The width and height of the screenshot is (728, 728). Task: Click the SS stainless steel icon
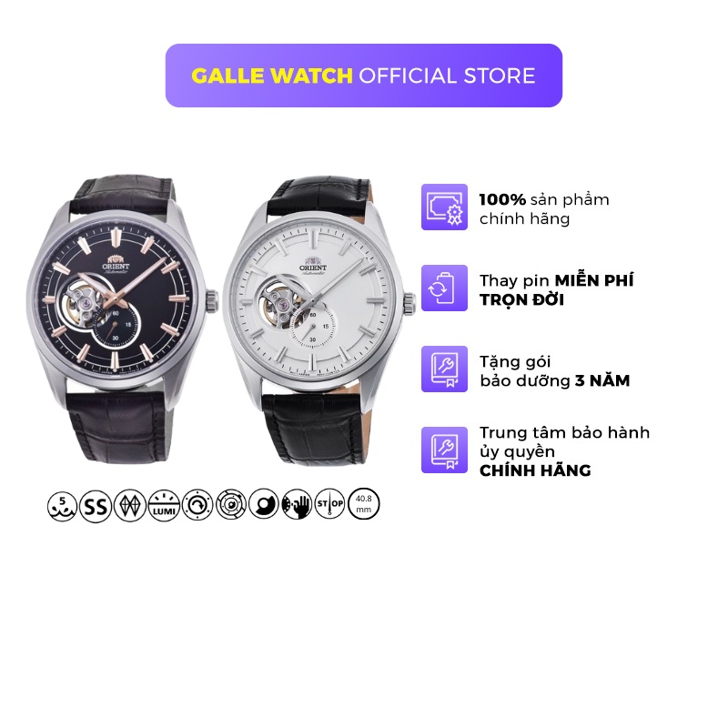(x=96, y=505)
